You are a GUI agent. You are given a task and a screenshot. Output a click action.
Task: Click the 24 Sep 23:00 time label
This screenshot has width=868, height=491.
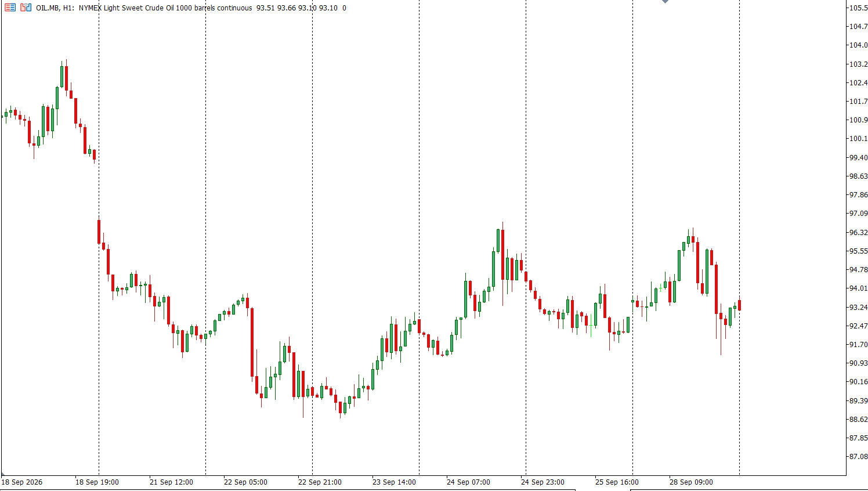[542, 482]
